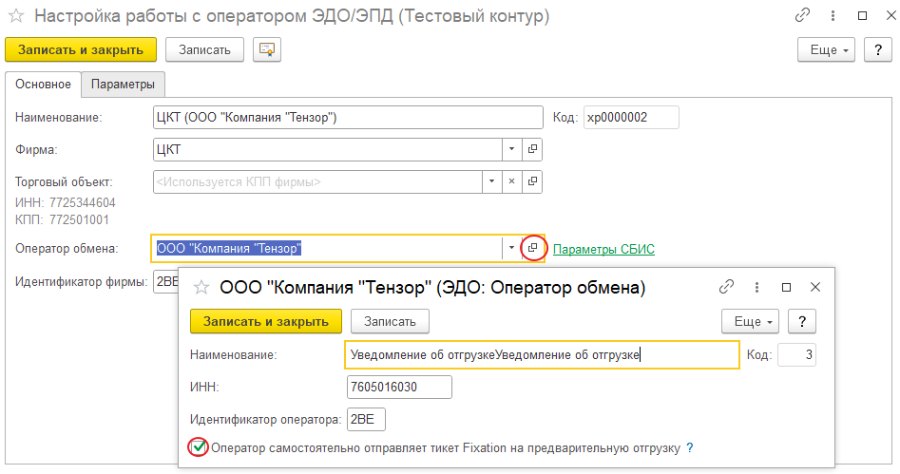Expand Торговый объект dropdown list
The image size is (900, 474).
pyautogui.click(x=491, y=181)
